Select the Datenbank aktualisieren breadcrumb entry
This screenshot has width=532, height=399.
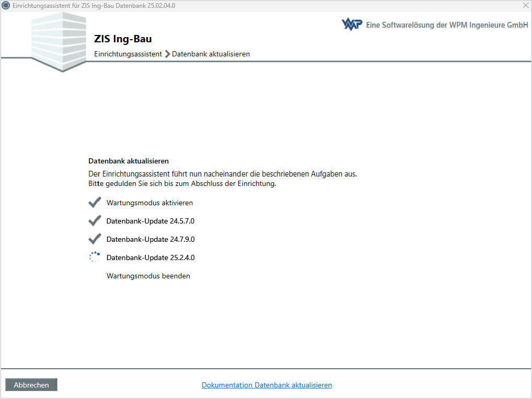tap(211, 54)
